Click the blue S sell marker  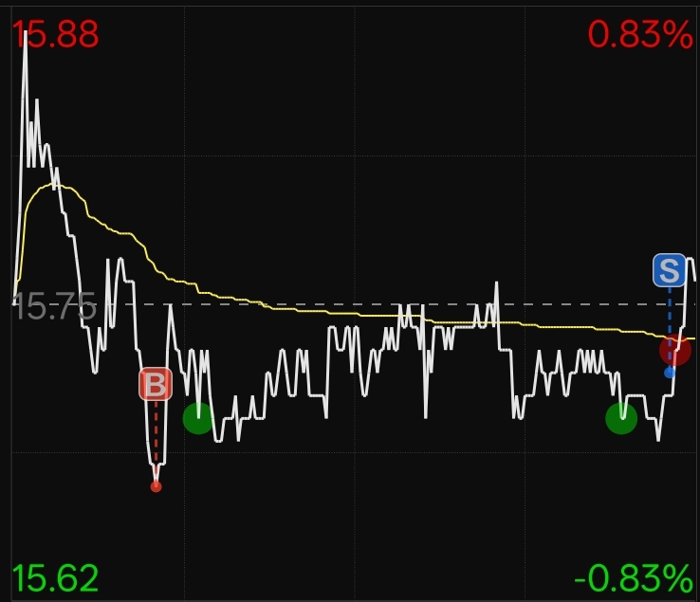coord(670,270)
